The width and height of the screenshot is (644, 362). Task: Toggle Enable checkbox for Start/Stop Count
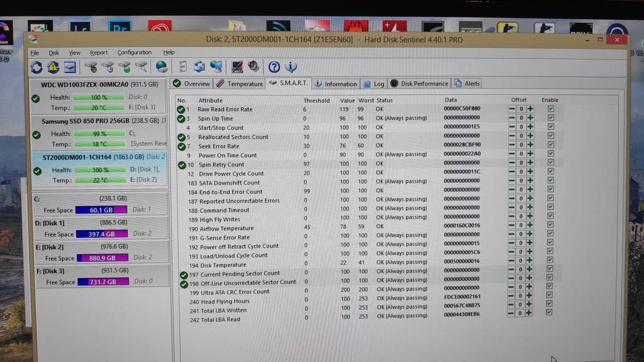pyautogui.click(x=551, y=127)
